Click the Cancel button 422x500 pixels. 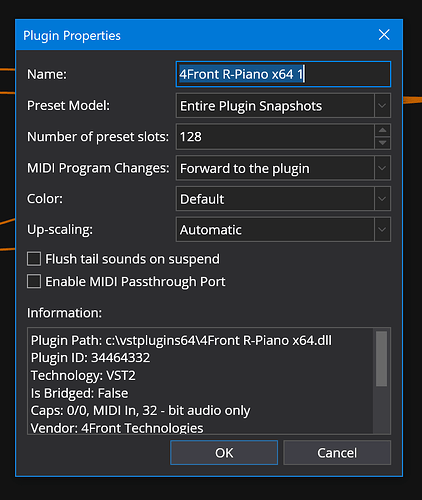(x=337, y=453)
